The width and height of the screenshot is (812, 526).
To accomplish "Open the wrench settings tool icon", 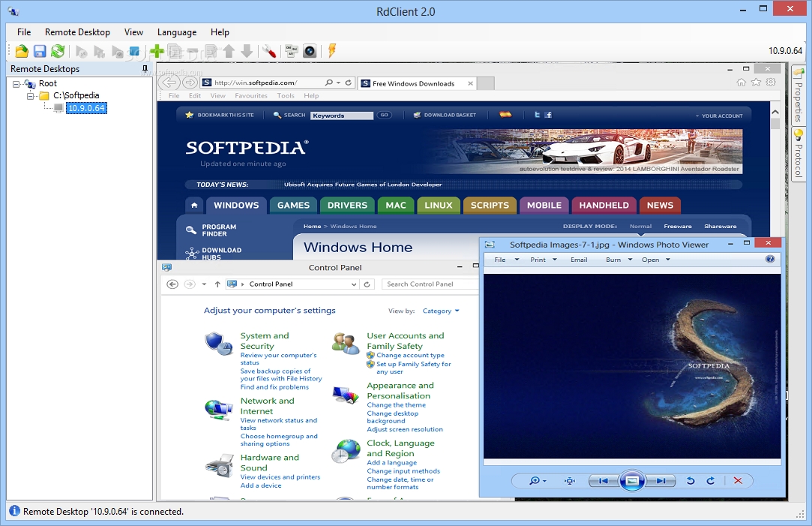I will [268, 51].
